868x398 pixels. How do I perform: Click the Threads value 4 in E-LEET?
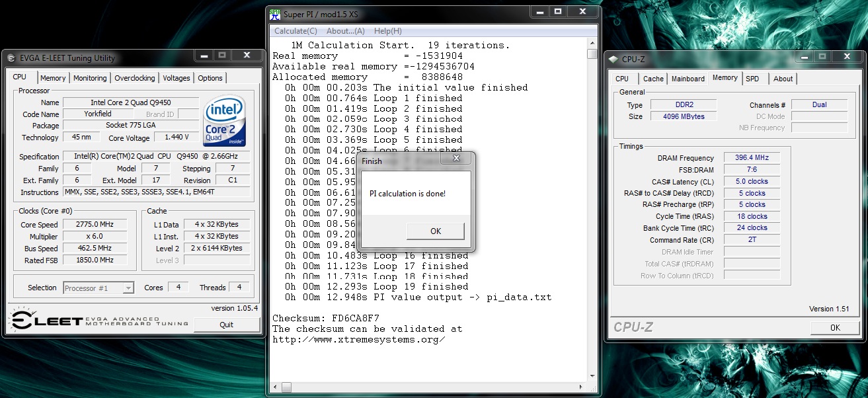click(239, 287)
